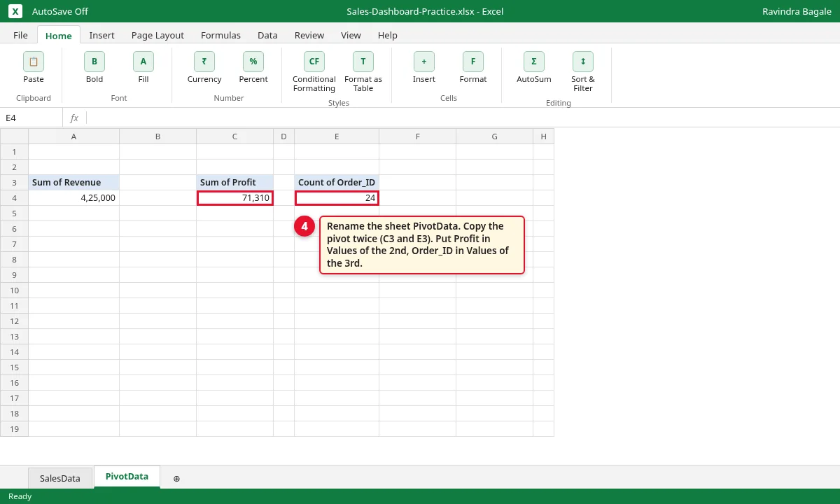Select the Sum of Profit header cell
The width and height of the screenshot is (840, 504).
(235, 183)
